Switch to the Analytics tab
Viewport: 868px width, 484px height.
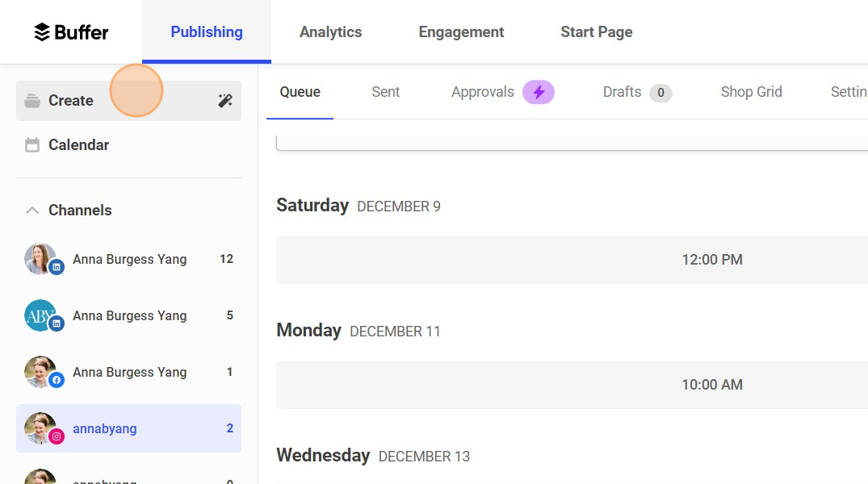pos(330,31)
